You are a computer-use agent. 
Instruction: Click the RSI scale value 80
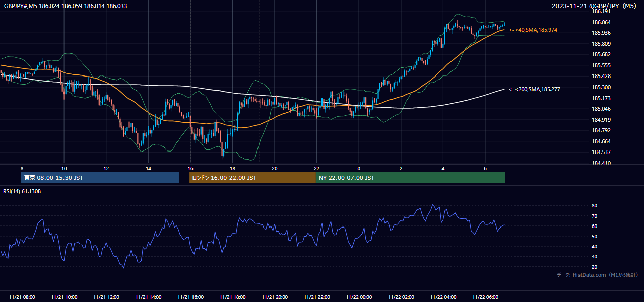point(594,206)
